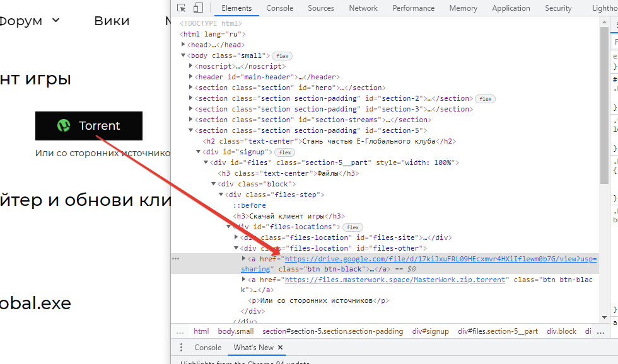Select the body.small breadcrumb
The height and width of the screenshot is (364, 618).
point(236,331)
